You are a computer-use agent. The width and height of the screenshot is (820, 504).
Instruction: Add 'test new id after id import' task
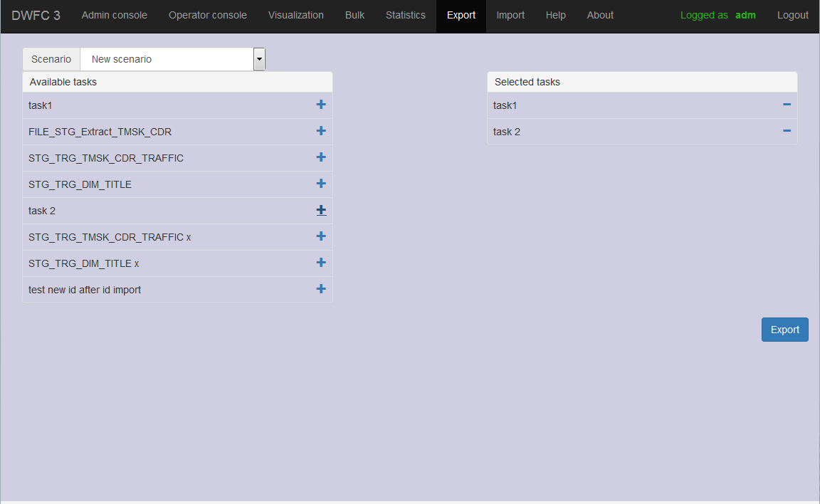pyautogui.click(x=321, y=288)
